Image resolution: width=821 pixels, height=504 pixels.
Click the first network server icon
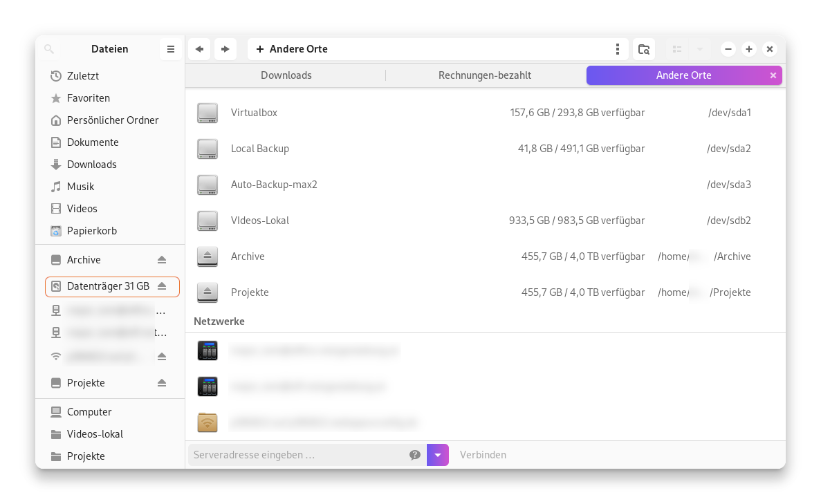(207, 351)
